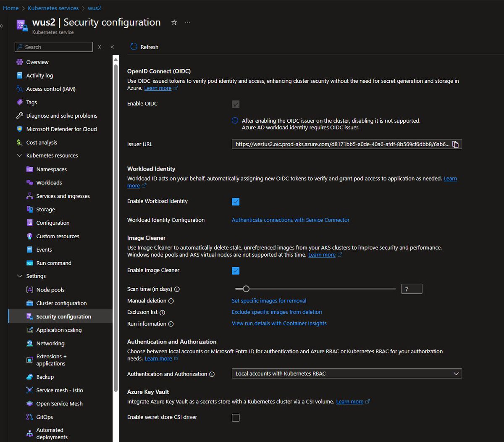
Task: Click the Extensions + applications icon
Action: 29,360
